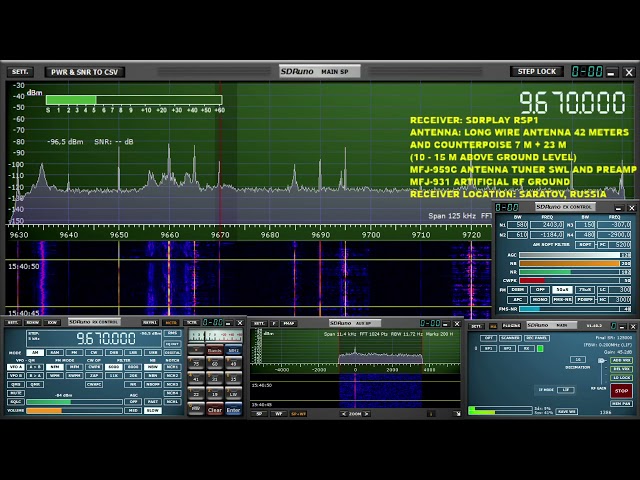Image resolution: width=640 pixels, height=480 pixels.
Task: Click the Bands key on keypad
Action: pyautogui.click(x=215, y=350)
